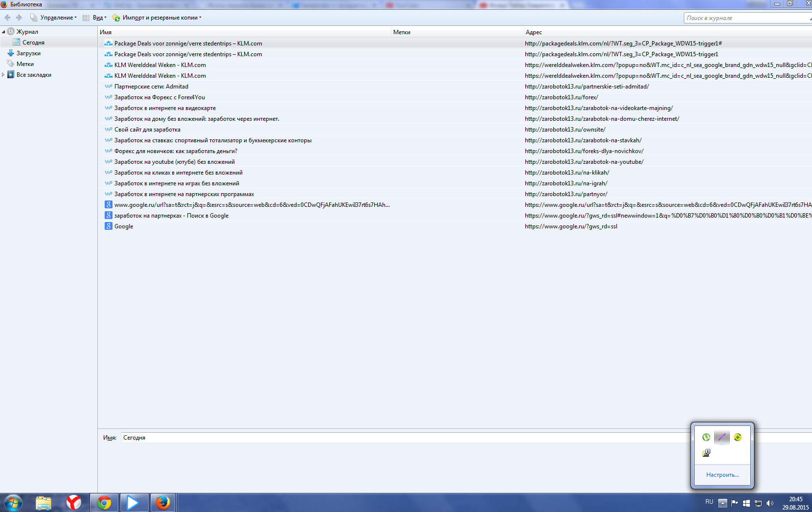Select Все закладки in the sidebar
812x512 pixels.
pyautogui.click(x=34, y=75)
